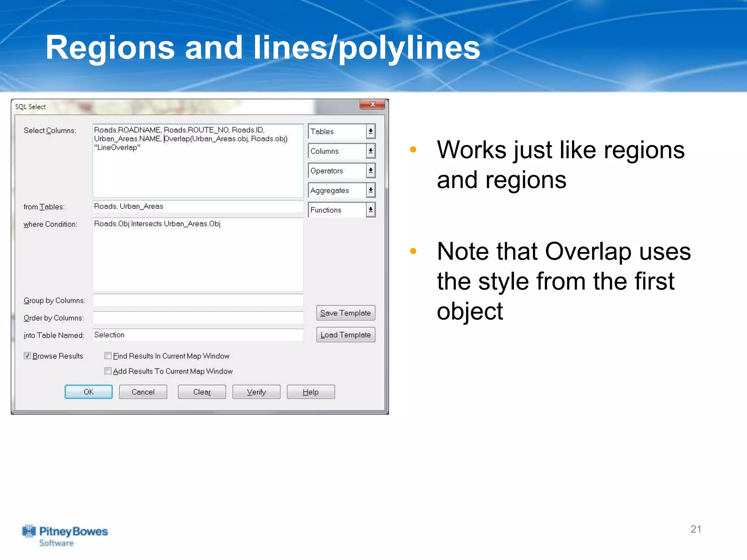Close the SQL Select dialog
The width and height of the screenshot is (747, 560).
coord(372,105)
